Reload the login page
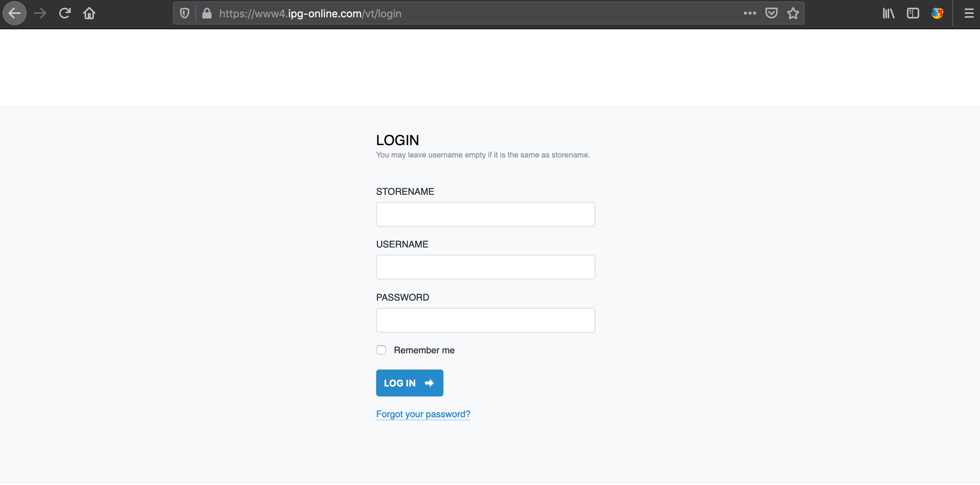The image size is (980, 485). point(65,13)
